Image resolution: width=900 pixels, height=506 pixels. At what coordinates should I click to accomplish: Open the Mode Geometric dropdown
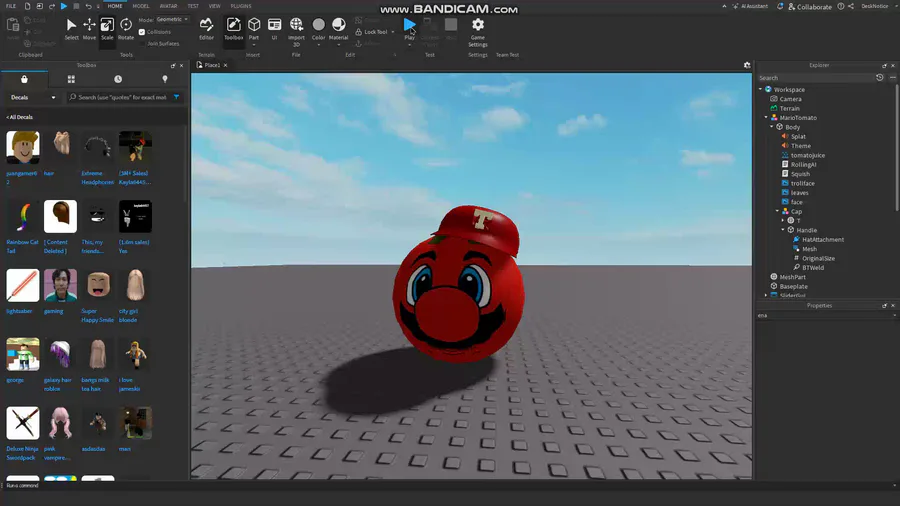[173, 20]
